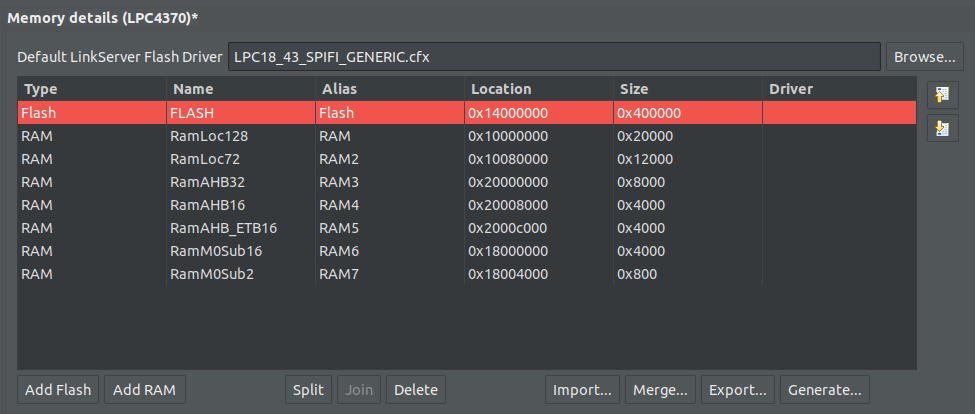
Task: Click the Size column header
Action: point(634,89)
